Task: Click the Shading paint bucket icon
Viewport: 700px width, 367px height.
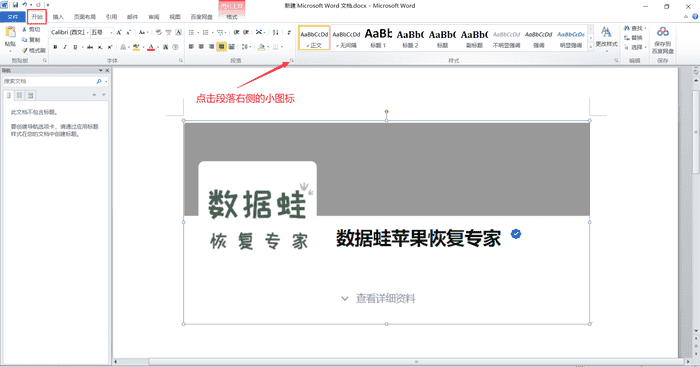Action: point(261,46)
